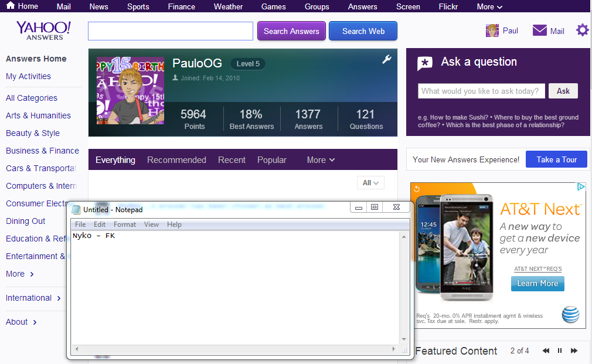
Task: Go to previous Featured Content slide
Action: 546,351
